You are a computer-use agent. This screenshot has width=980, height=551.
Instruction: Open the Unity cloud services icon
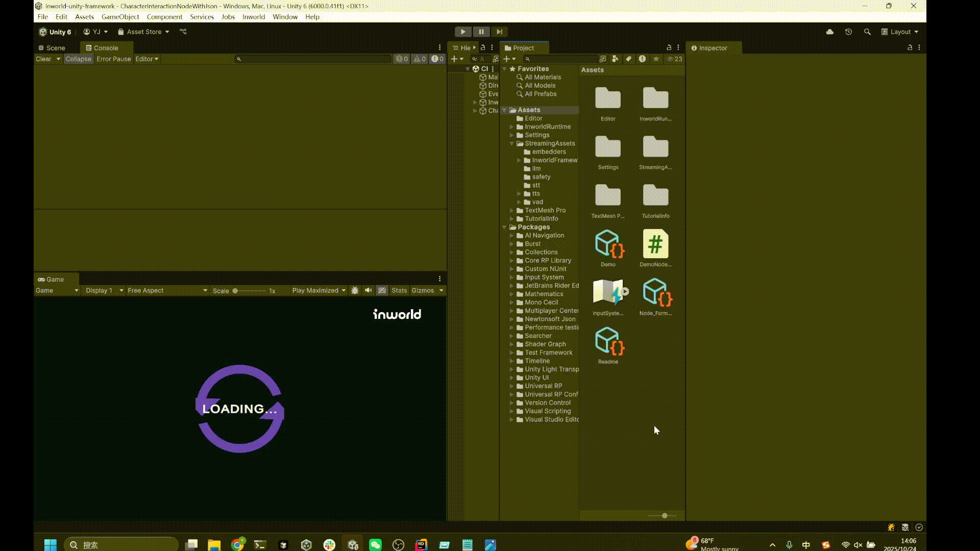[829, 32]
